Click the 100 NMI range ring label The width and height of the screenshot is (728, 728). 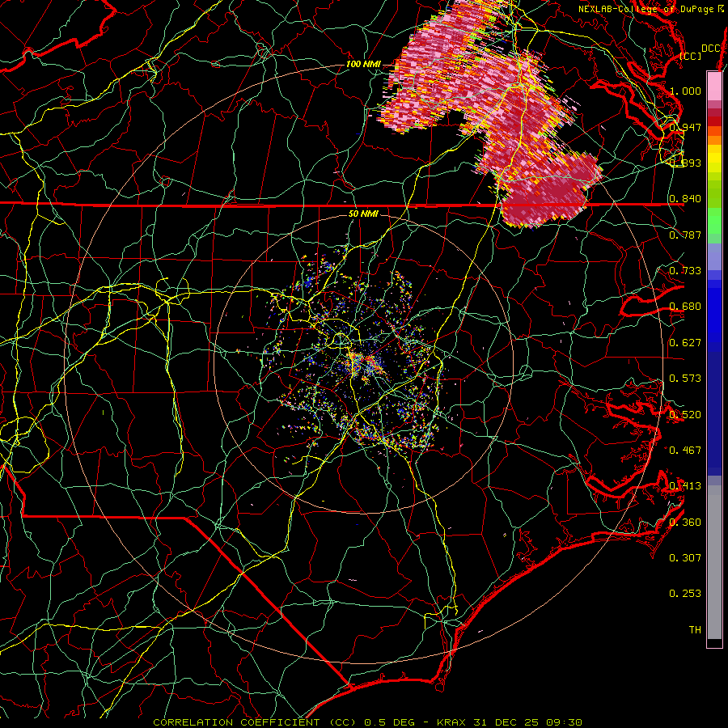click(363, 64)
